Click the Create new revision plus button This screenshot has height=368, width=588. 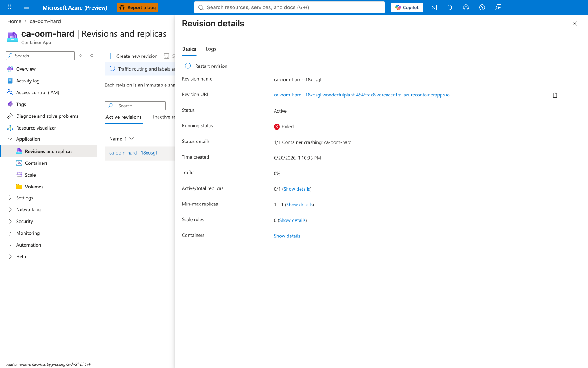(x=133, y=56)
